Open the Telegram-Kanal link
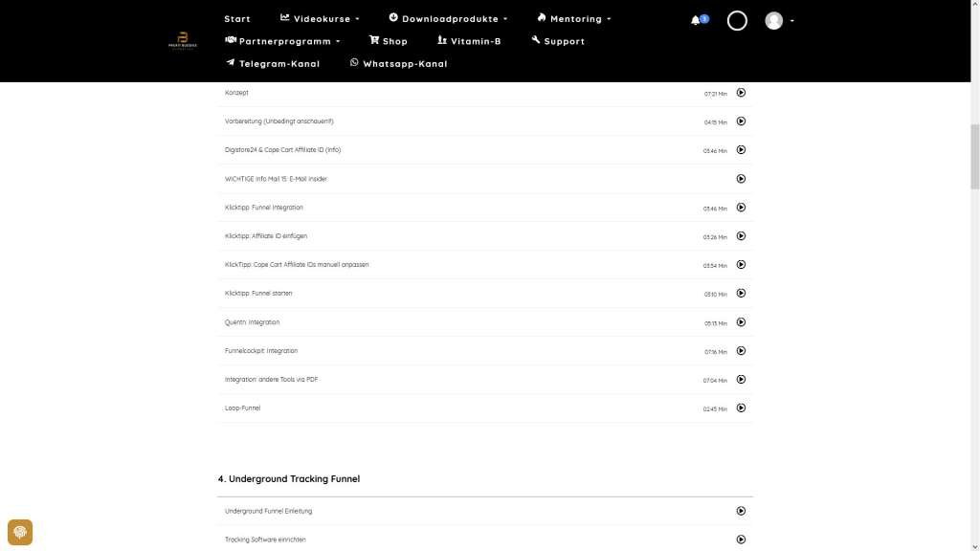Screen dimensions: 980x551 point(273,64)
